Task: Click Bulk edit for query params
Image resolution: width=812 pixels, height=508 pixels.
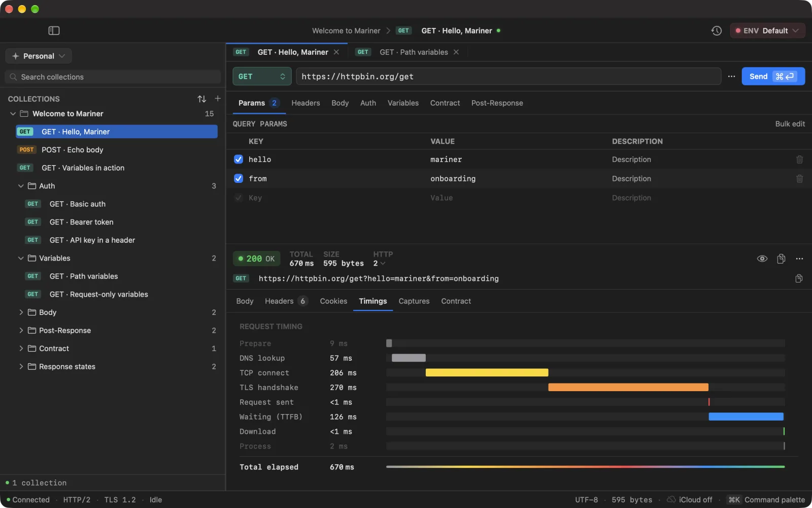Action: pyautogui.click(x=790, y=124)
